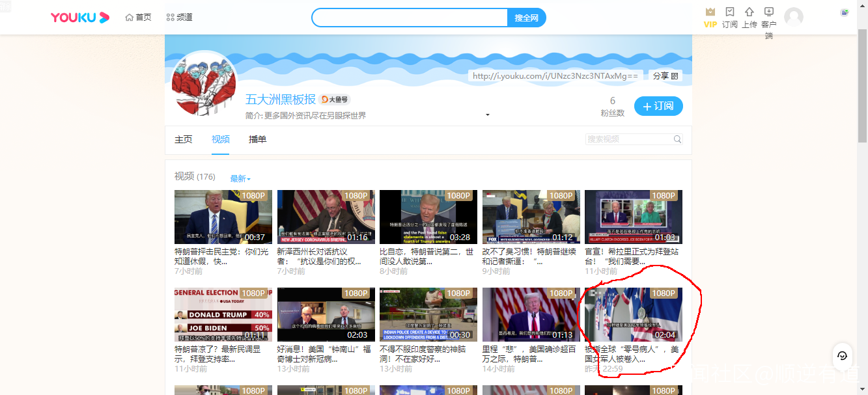The height and width of the screenshot is (395, 868).
Task: Click the floating feedback icon at right
Action: [x=843, y=355]
